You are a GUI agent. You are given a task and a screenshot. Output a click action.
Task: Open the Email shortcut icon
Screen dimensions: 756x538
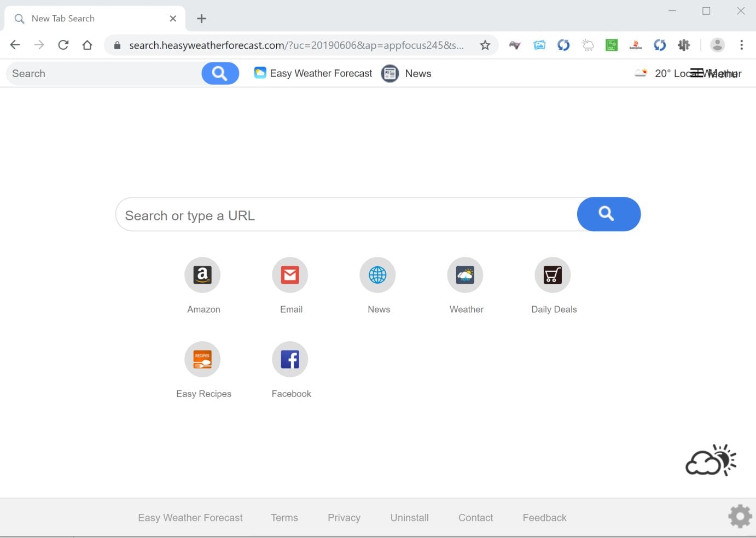tap(290, 275)
